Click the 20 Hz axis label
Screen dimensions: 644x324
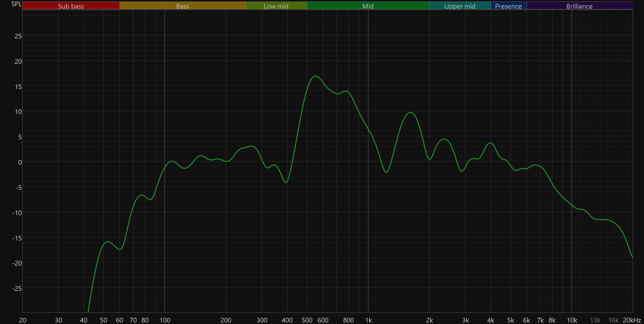23,320
